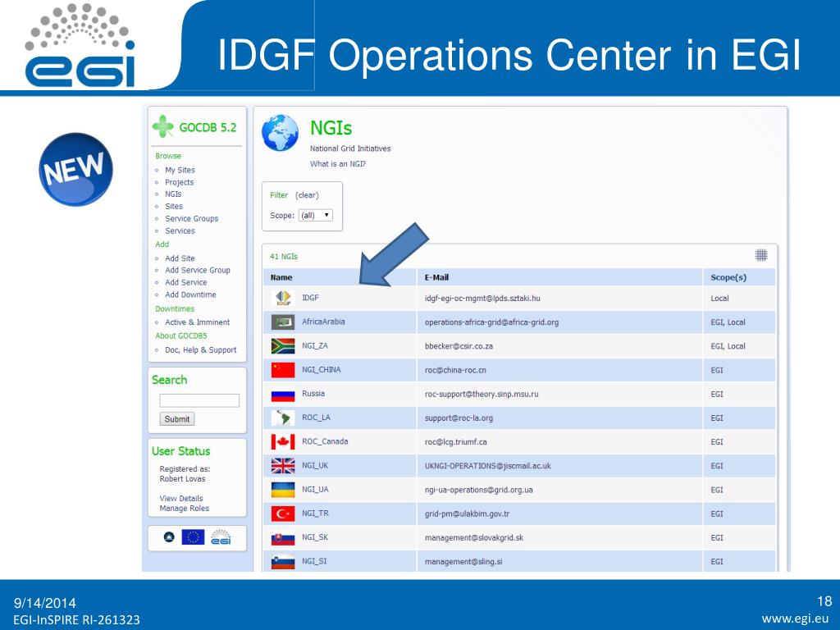Click the grid view icon above table

coord(761,255)
